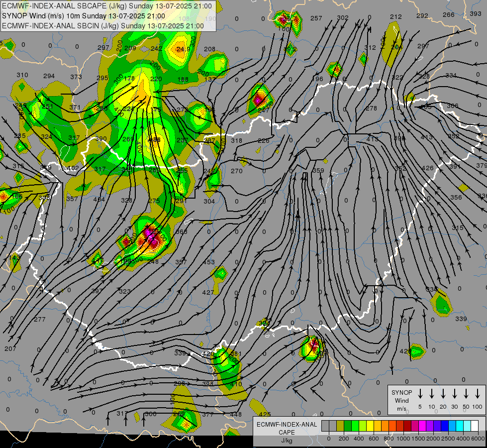Pick the olive swatch on the CAPE scale

click(340, 426)
